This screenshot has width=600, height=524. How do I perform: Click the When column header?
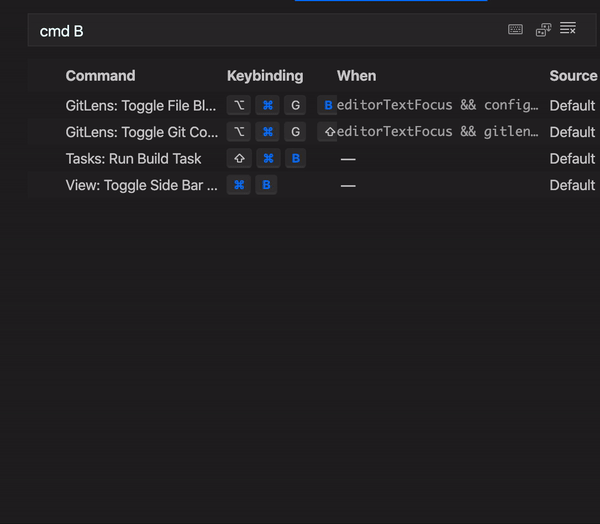(356, 76)
